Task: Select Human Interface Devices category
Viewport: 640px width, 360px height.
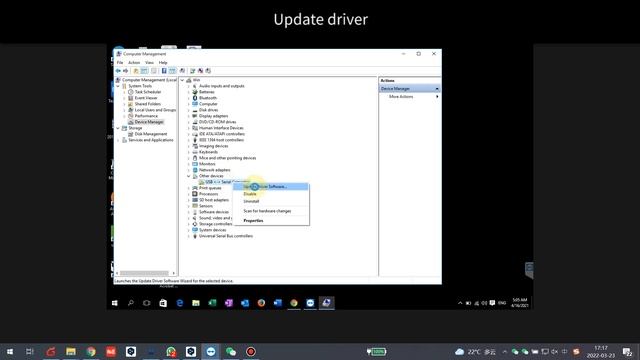Action: point(221,128)
